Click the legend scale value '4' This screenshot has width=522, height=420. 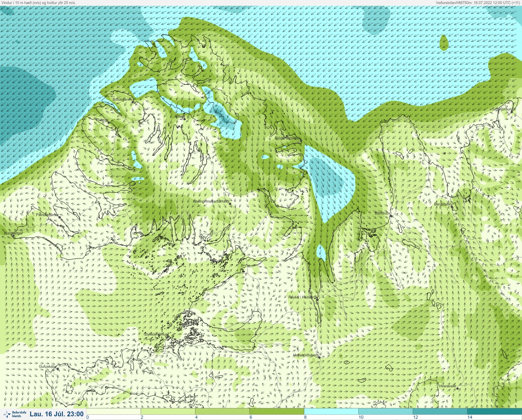196,417
